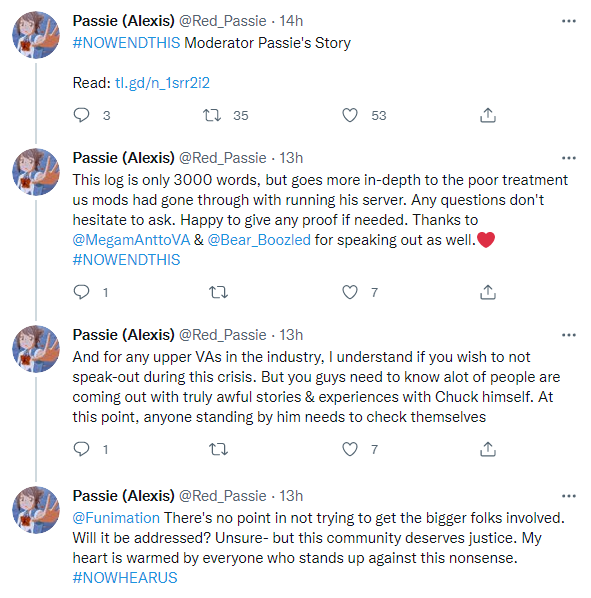Screen dimensions: 591x598
Task: Open the #NOWENDTHIS hashtag in the first tweet
Action: (126, 43)
